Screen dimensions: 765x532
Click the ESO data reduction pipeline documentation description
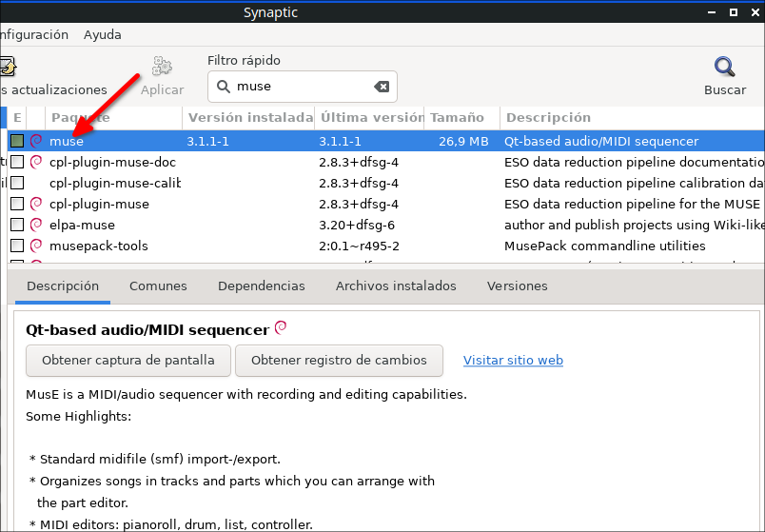click(635, 162)
